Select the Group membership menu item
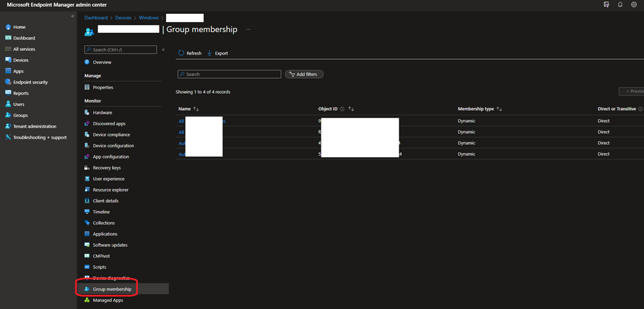Viewport: 644px width, 309px height. pyautogui.click(x=112, y=289)
